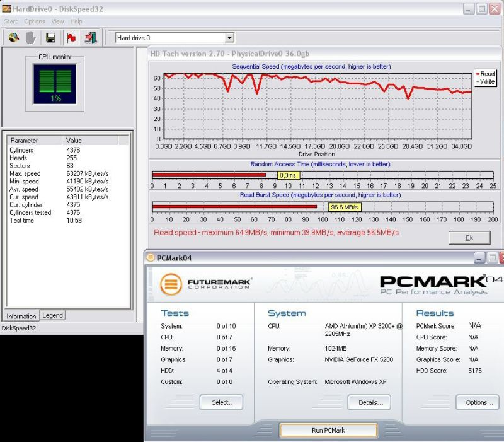This screenshot has width=504, height=442.
Task: Click the Options... button under Results
Action: 479,402
